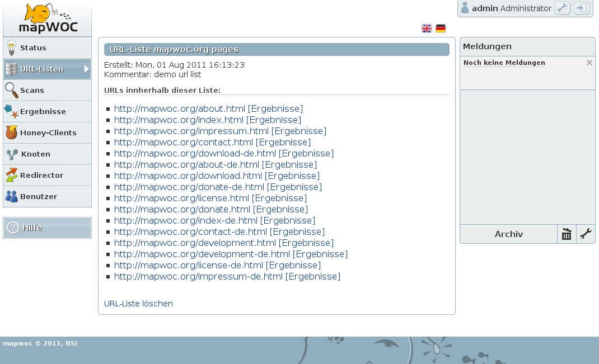Open Meldungen settings wrench icon
Viewport: 599px width, 364px height.
586,234
